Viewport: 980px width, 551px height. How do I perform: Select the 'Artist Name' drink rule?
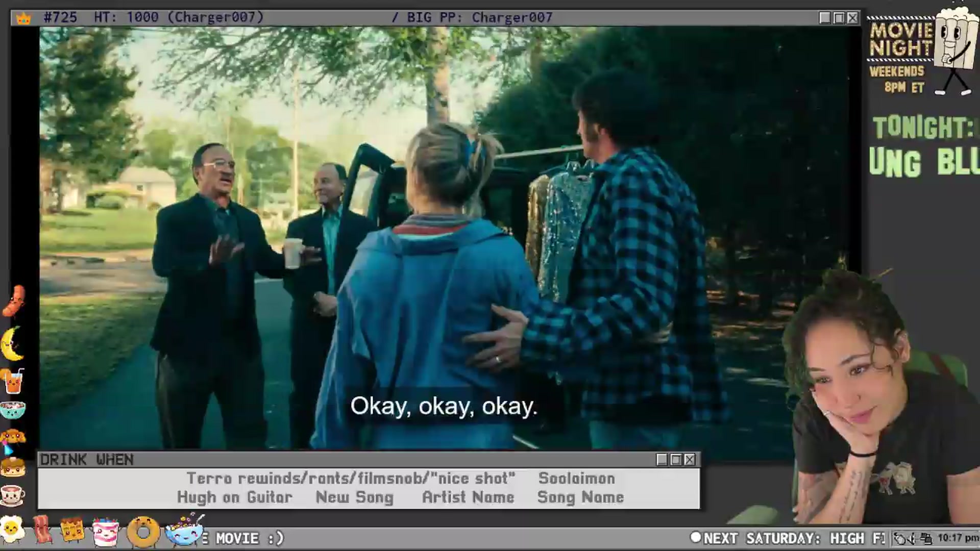click(x=468, y=497)
